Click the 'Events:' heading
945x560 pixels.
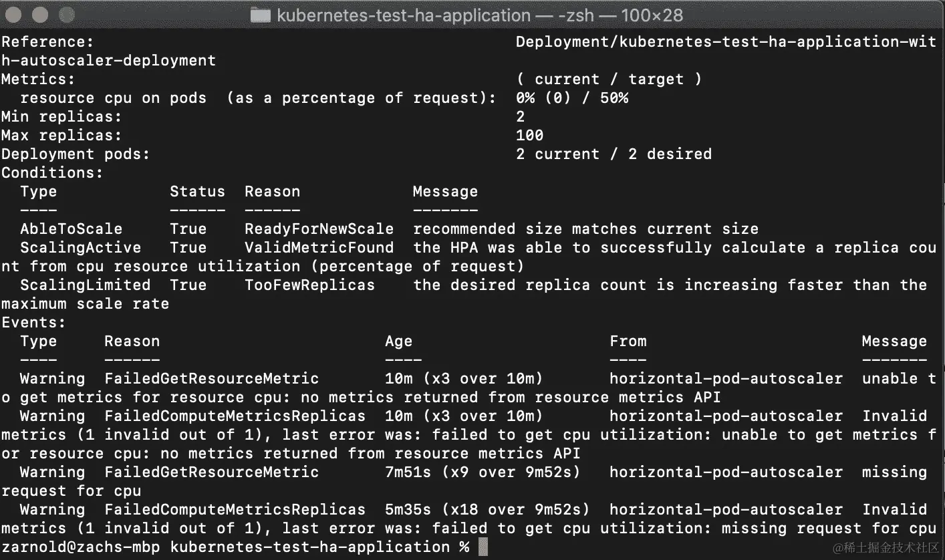tap(34, 323)
